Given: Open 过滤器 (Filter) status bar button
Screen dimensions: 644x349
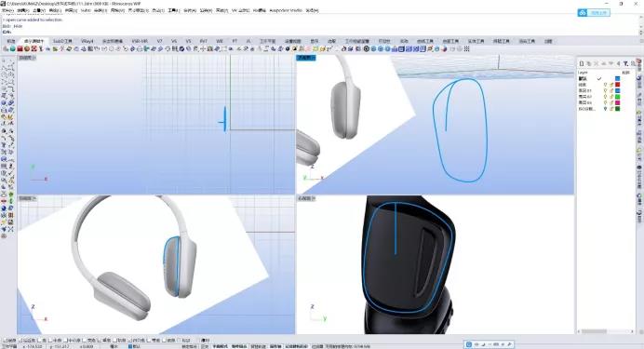Looking at the screenshot, I should coord(317,346).
